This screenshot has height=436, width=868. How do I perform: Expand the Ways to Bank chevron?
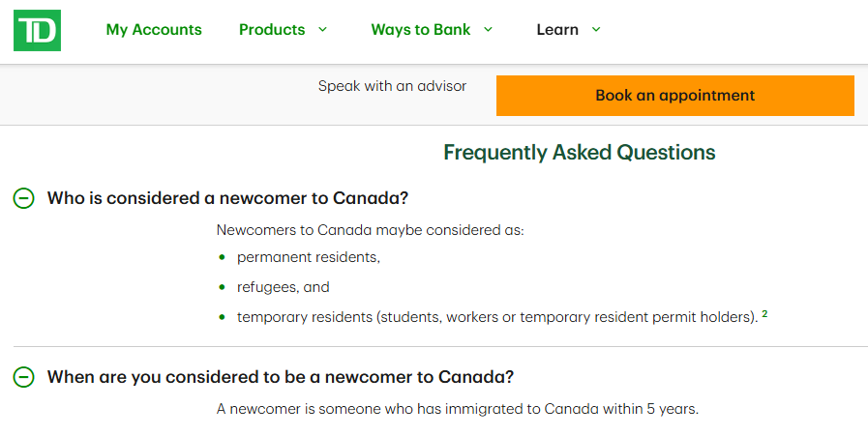click(488, 30)
